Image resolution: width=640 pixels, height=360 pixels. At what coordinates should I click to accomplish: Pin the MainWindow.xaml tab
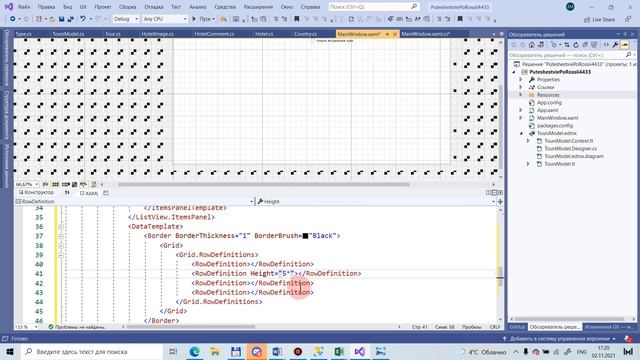tap(387, 34)
